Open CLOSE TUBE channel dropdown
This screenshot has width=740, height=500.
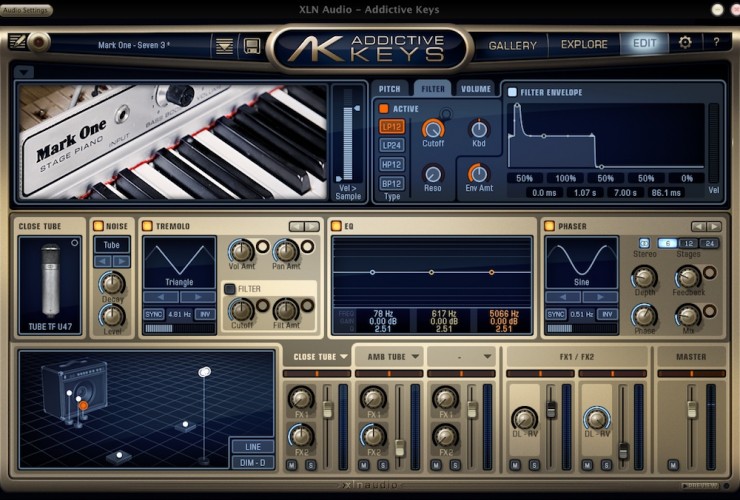coord(344,357)
